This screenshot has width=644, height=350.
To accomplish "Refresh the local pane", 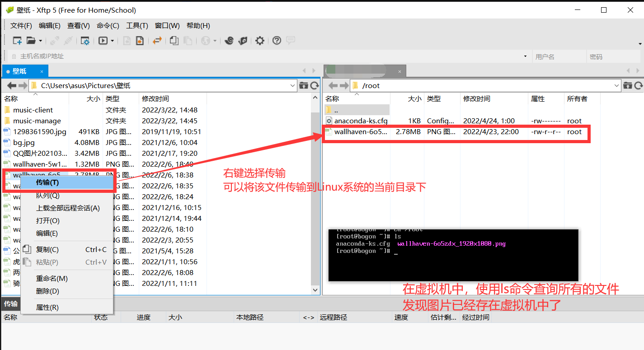I will pyautogui.click(x=314, y=85).
